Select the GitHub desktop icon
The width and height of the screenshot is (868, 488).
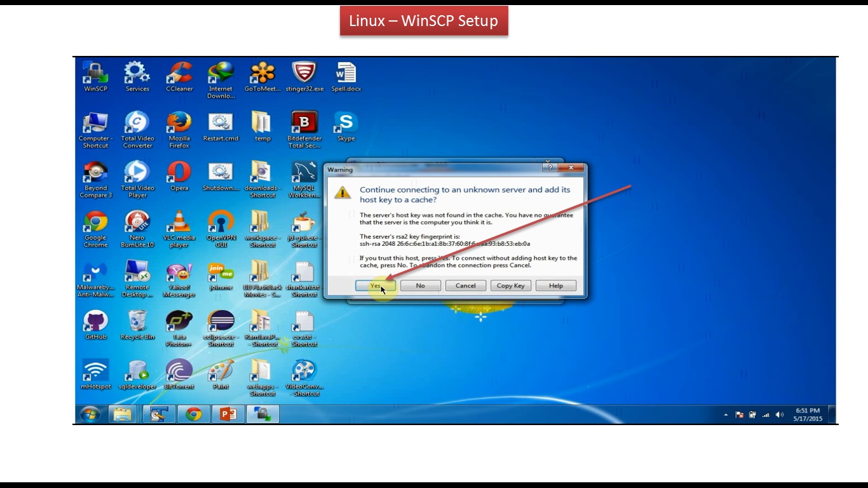95,325
